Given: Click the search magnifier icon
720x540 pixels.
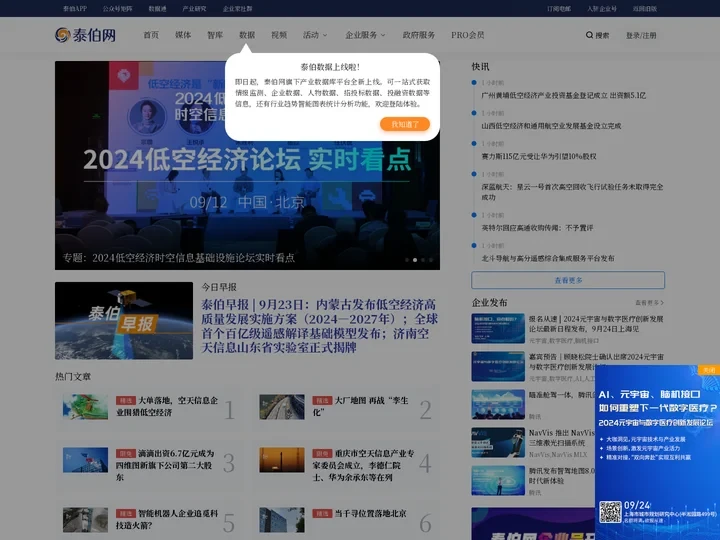Looking at the screenshot, I should point(589,35).
